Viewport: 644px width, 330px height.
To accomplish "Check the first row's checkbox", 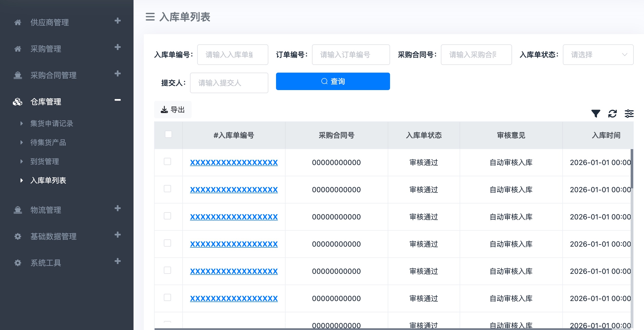I will click(167, 162).
